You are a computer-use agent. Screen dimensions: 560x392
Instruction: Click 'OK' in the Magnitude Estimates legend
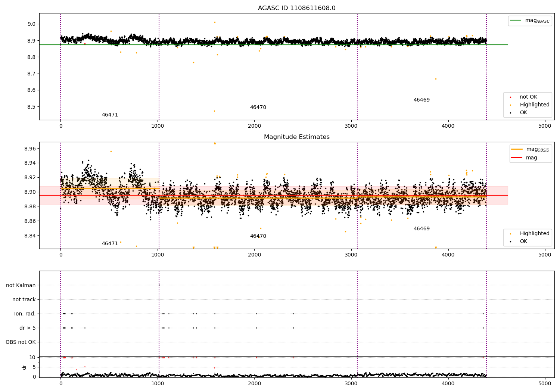523,242
